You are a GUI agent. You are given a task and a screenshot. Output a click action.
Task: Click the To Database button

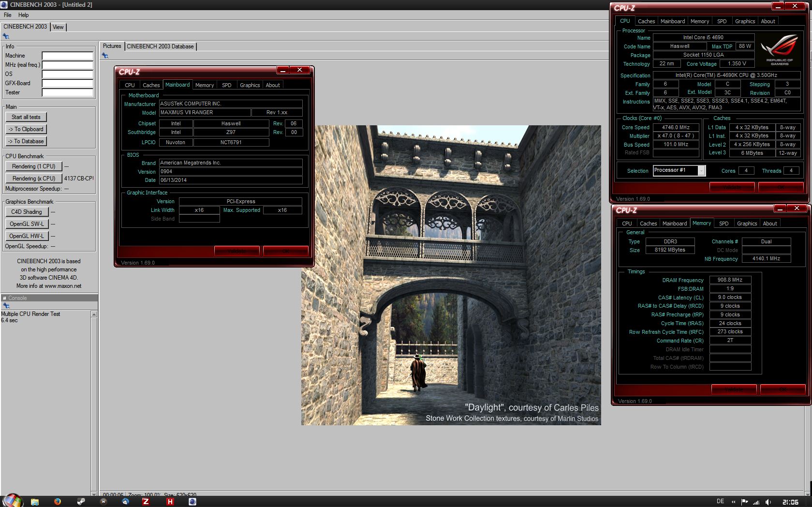26,141
